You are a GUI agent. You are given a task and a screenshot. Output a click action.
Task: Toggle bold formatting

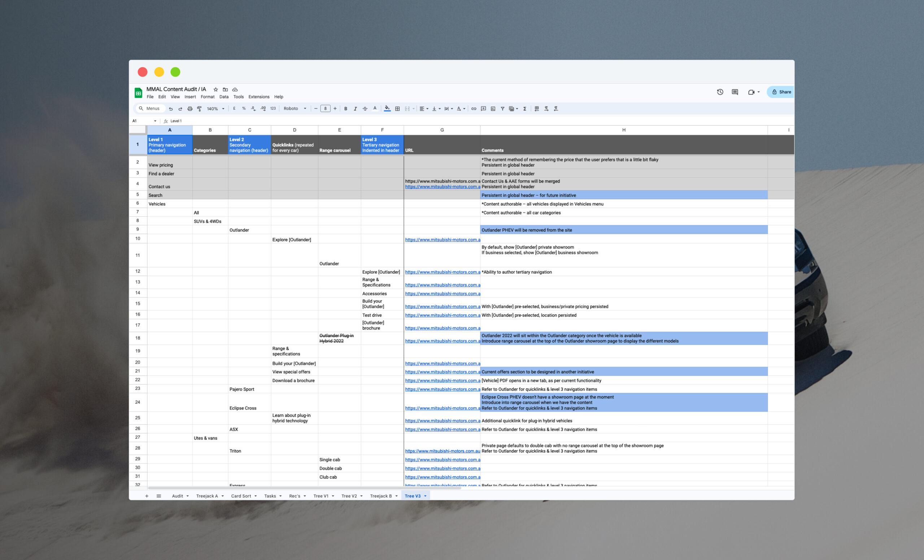pos(346,109)
